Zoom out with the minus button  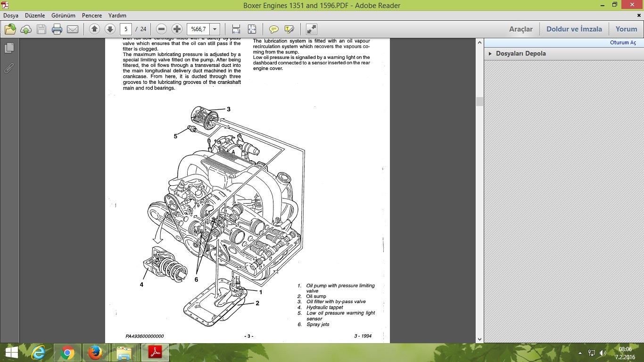pyautogui.click(x=161, y=29)
